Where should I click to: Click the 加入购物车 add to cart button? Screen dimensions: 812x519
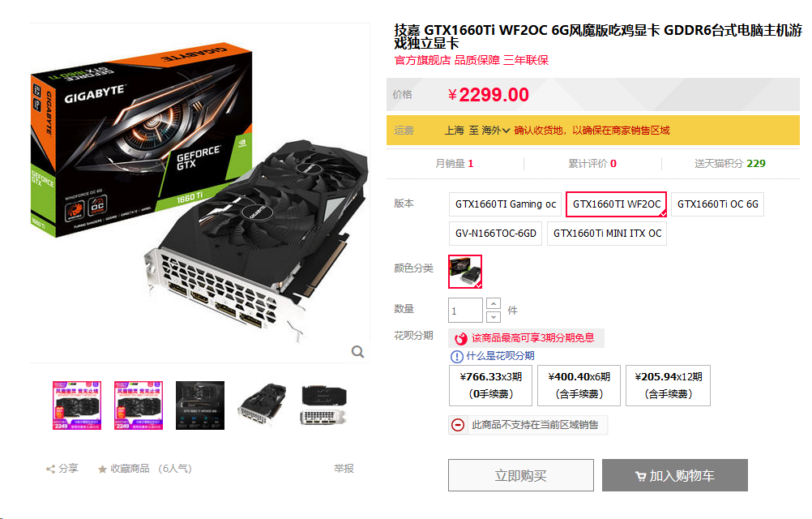(675, 475)
